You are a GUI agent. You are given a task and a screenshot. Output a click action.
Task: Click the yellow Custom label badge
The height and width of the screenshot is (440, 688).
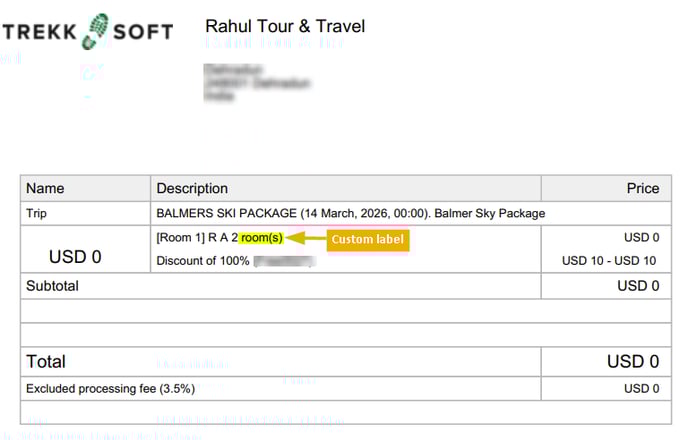click(365, 239)
